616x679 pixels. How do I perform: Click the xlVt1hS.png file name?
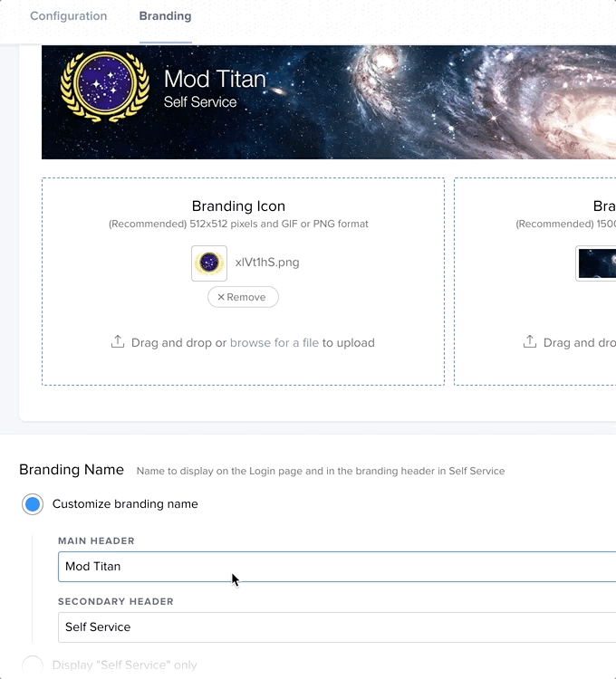(x=267, y=263)
